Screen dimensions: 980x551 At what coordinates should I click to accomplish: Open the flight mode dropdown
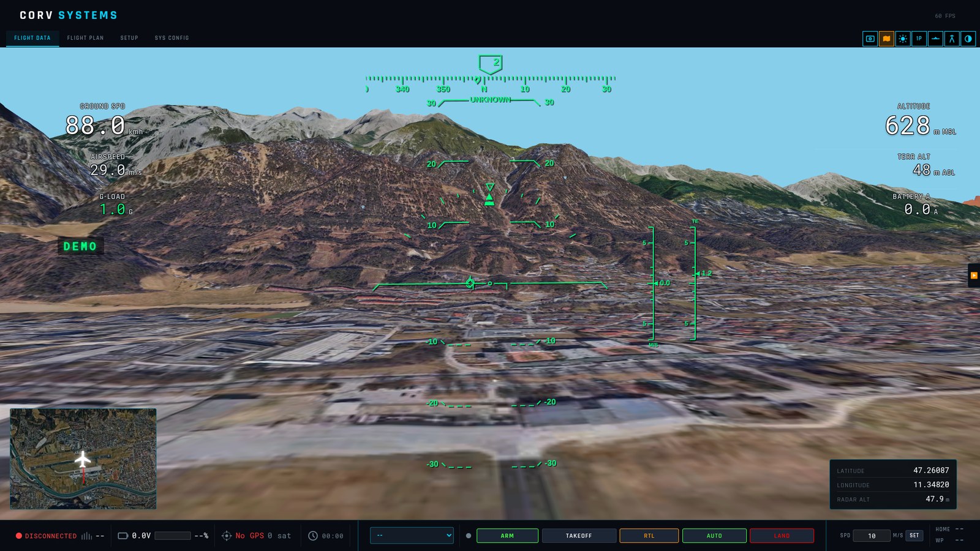pyautogui.click(x=412, y=535)
